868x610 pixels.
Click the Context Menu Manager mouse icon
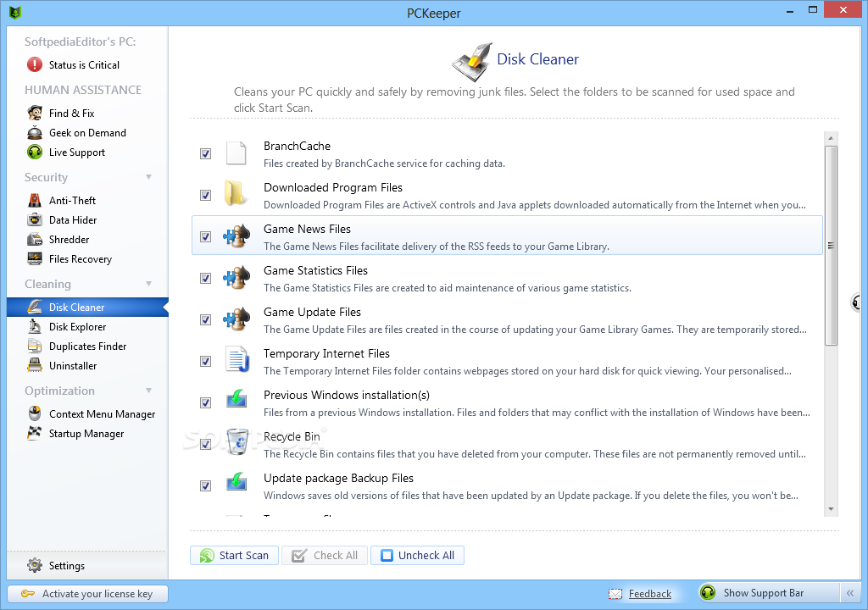34,413
